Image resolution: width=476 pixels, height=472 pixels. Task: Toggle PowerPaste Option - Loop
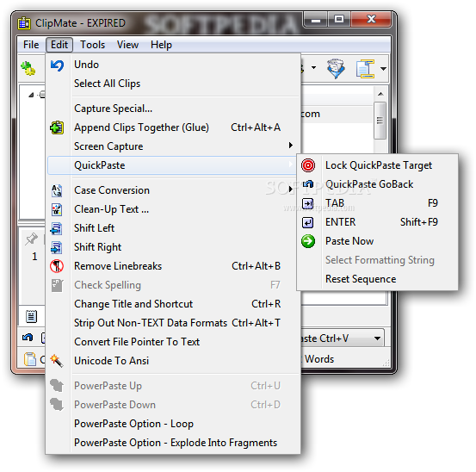pyautogui.click(x=173, y=424)
